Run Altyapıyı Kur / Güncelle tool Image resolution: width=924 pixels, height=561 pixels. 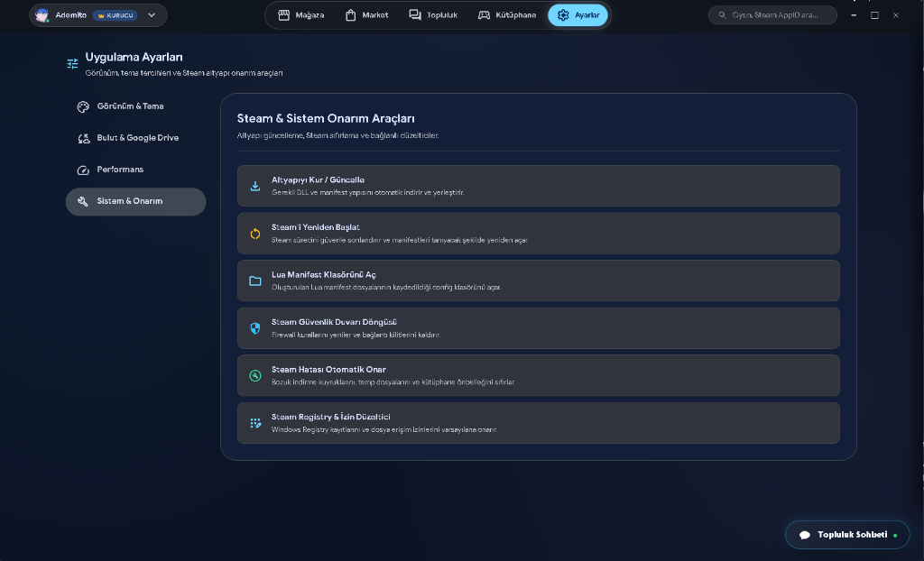point(538,186)
